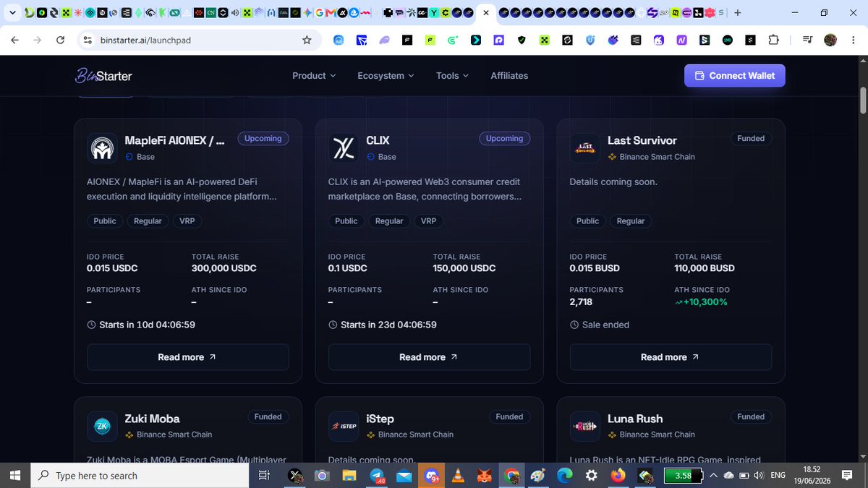The image size is (868, 488).
Task: Click the page vertical scrollbar thumb
Action: (x=862, y=100)
